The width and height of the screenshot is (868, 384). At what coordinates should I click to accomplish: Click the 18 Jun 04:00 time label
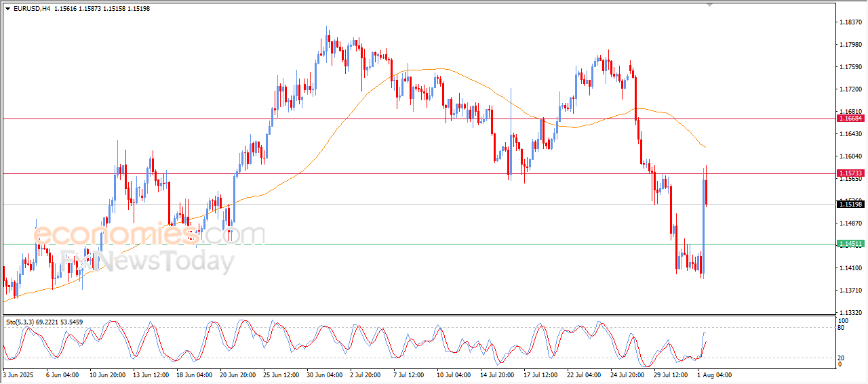193,375
